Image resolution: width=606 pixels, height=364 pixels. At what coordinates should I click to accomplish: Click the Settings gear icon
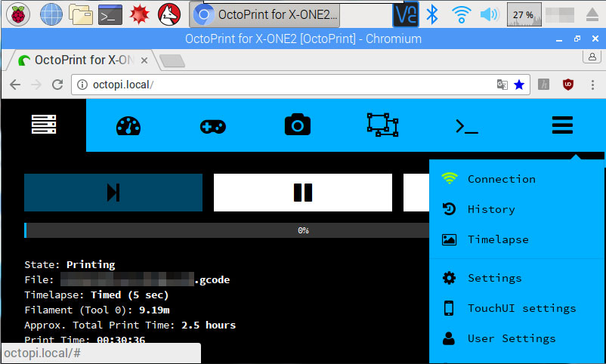[x=449, y=278]
